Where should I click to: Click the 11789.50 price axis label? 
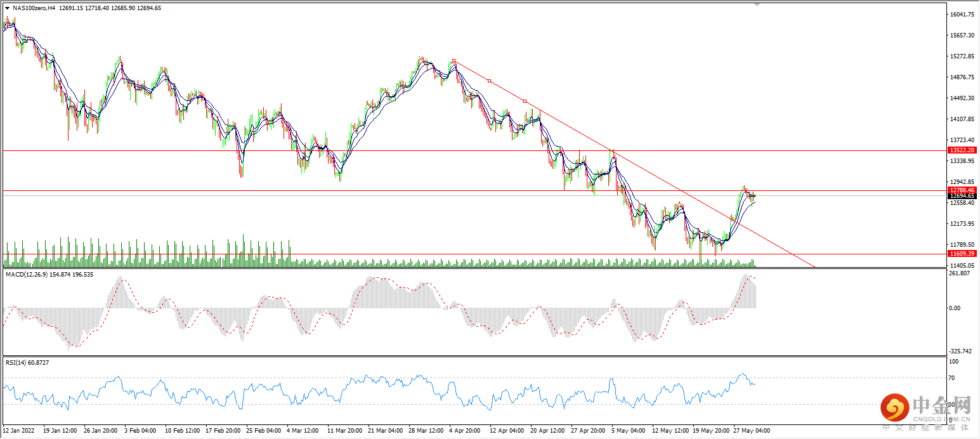pyautogui.click(x=963, y=245)
